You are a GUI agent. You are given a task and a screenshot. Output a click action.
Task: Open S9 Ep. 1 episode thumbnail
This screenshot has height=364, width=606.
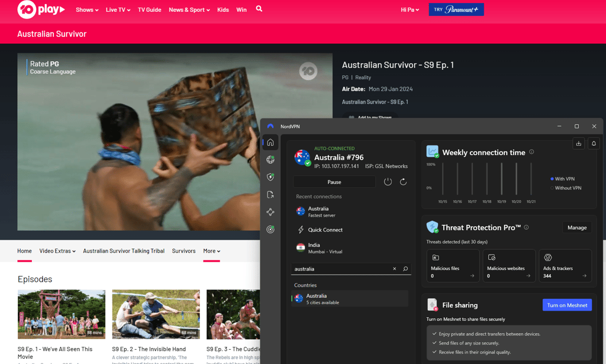[x=62, y=314]
